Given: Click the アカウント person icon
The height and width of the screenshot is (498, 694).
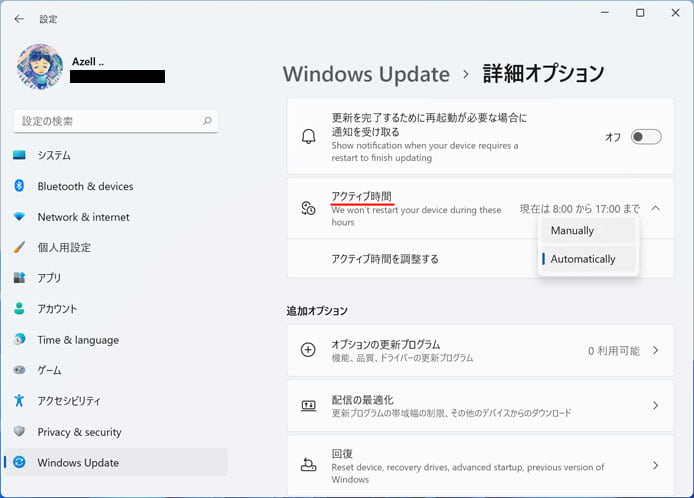Looking at the screenshot, I should [x=19, y=308].
